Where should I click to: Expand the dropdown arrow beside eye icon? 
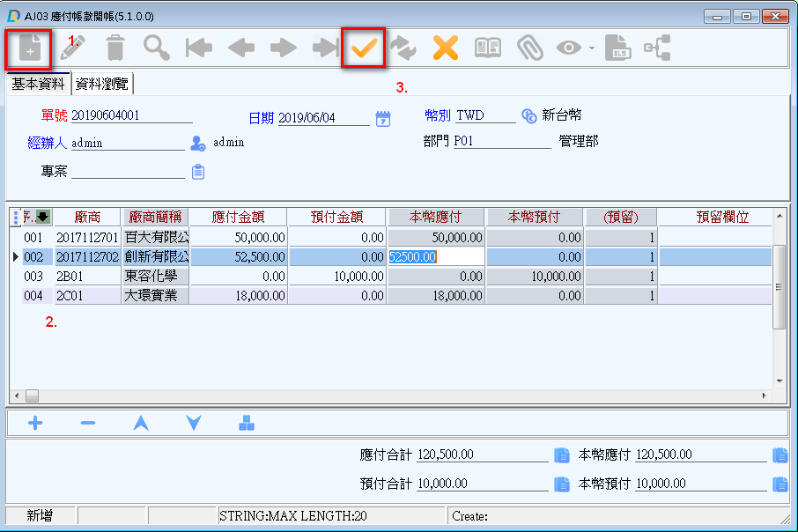(592, 48)
